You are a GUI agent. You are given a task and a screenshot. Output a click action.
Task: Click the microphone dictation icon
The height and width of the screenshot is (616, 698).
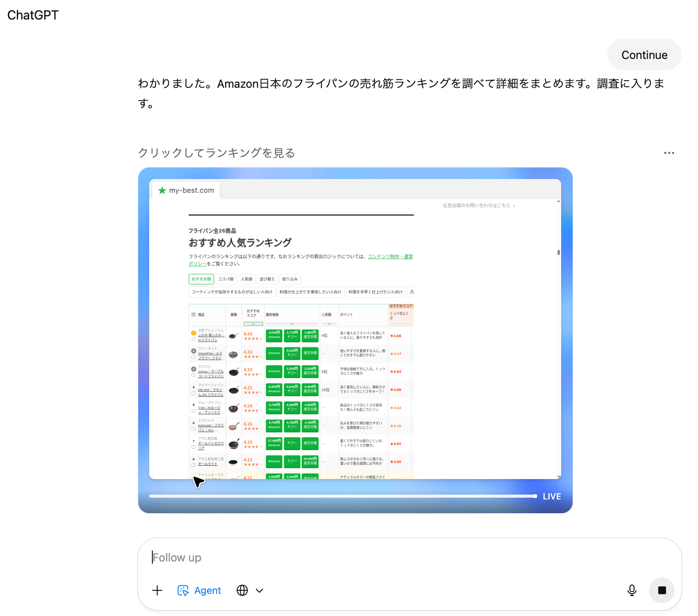coord(632,590)
